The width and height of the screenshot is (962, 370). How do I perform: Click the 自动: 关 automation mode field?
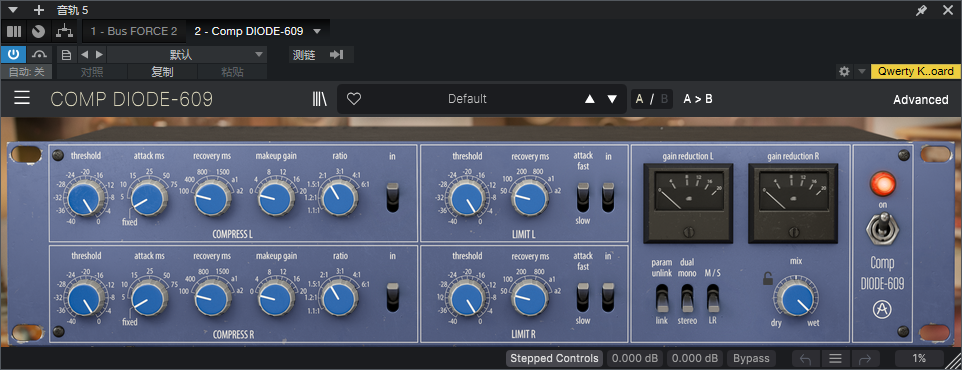click(x=26, y=72)
